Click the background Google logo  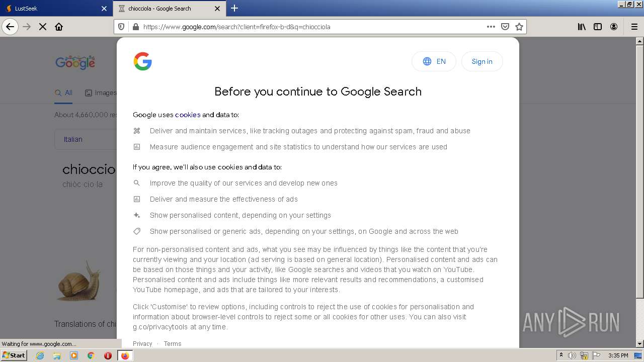click(x=75, y=63)
